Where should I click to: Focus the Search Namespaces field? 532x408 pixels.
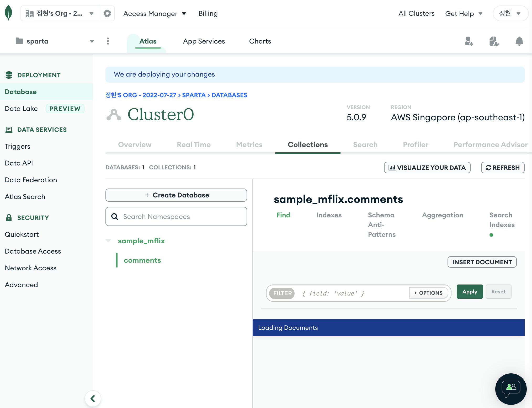(x=176, y=217)
